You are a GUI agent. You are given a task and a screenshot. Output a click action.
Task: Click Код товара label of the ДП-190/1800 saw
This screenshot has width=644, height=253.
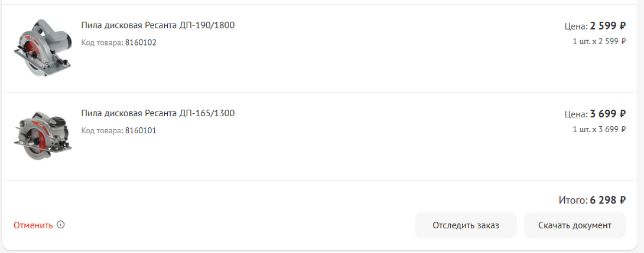(102, 42)
